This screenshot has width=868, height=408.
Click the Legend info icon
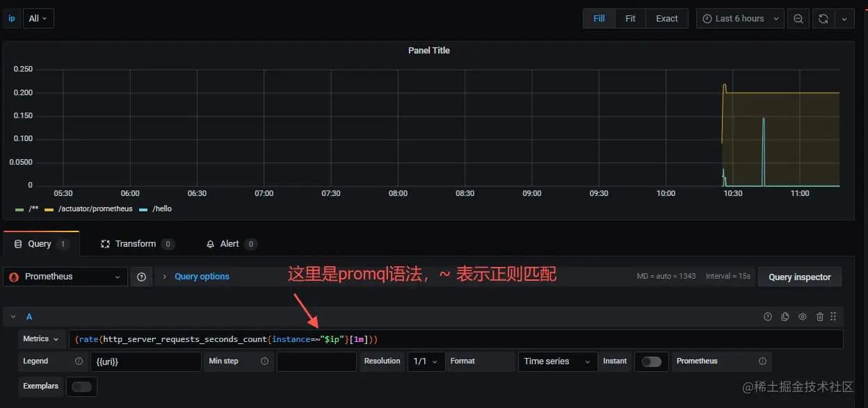tap(79, 361)
